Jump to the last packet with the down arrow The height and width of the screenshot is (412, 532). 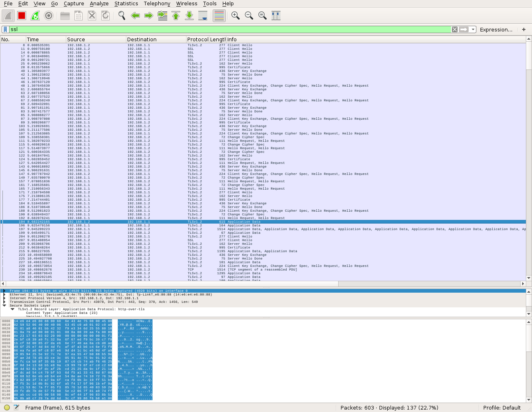tap(189, 16)
